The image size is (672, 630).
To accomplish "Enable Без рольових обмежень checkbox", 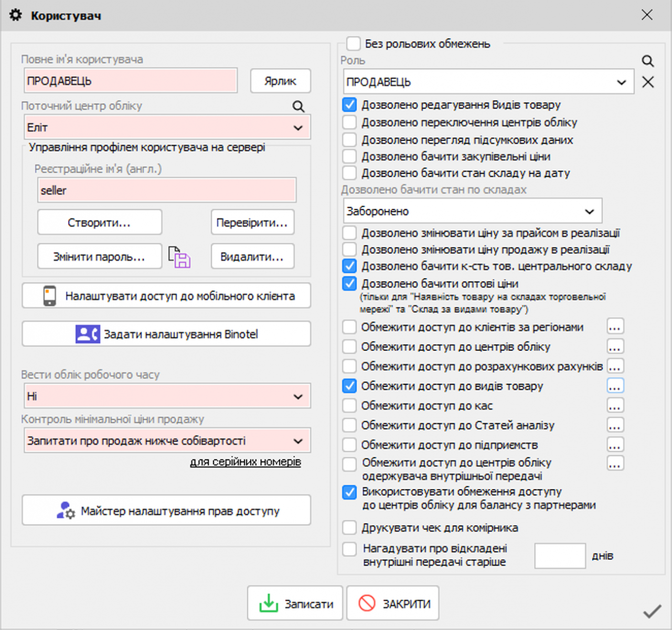I will pyautogui.click(x=354, y=44).
